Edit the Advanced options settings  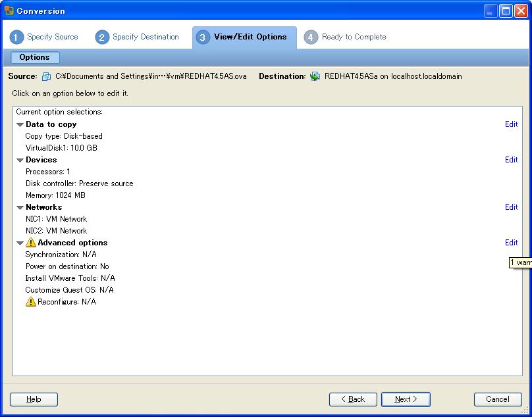tap(512, 243)
